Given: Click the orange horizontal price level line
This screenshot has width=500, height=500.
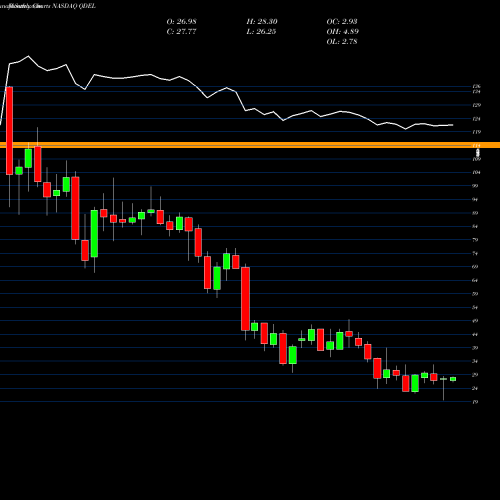Looking at the screenshot, I should [x=250, y=145].
